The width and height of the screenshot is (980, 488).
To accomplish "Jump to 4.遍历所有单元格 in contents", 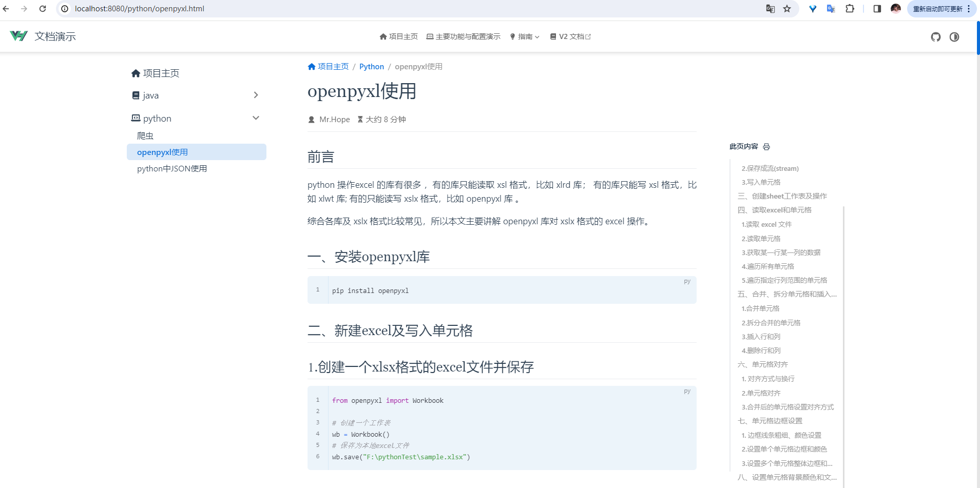I will point(767,266).
